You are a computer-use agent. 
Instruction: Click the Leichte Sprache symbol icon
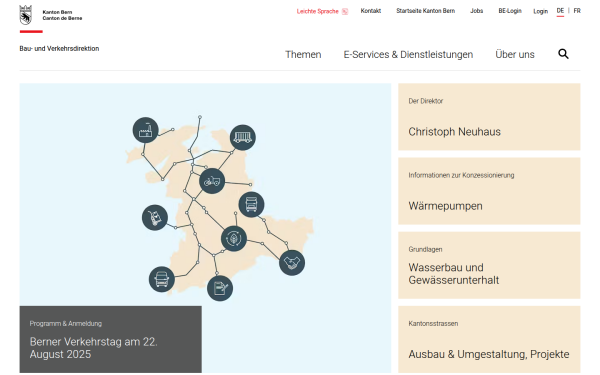(345, 11)
